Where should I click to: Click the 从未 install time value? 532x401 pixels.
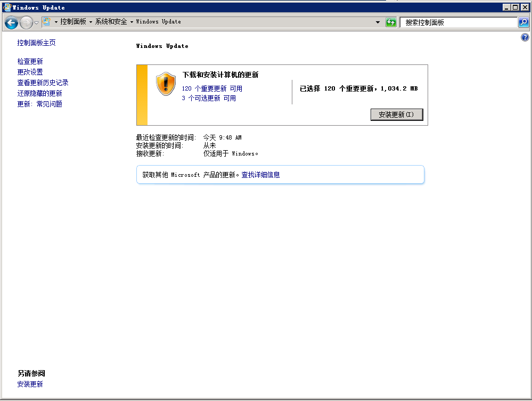209,145
